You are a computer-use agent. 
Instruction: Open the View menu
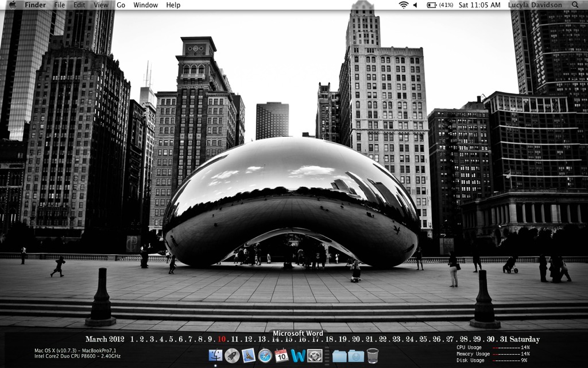(100, 5)
